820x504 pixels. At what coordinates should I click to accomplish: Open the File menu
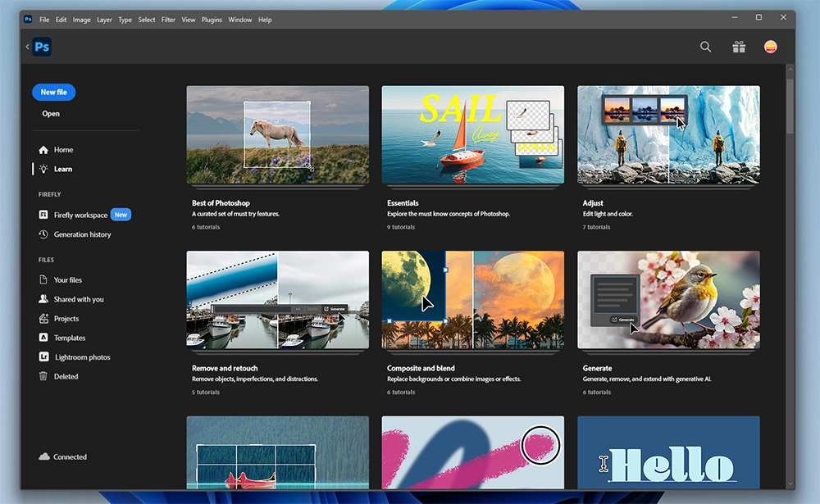[44, 20]
